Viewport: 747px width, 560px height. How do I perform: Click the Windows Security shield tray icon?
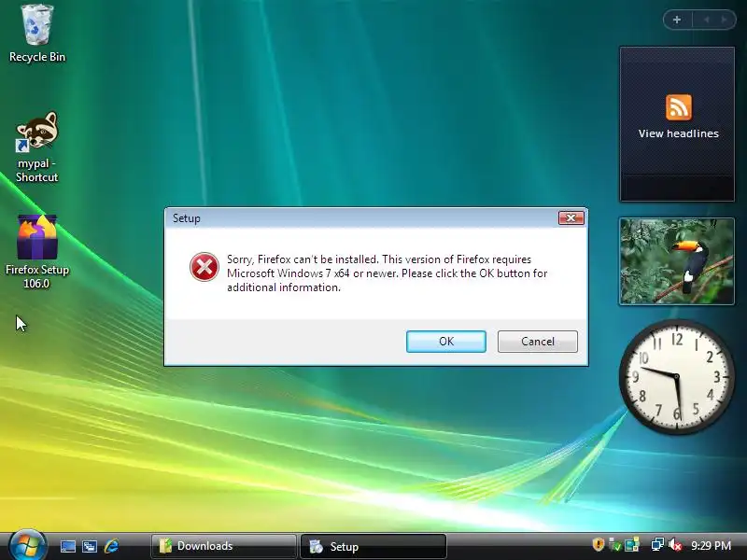pyautogui.click(x=598, y=544)
